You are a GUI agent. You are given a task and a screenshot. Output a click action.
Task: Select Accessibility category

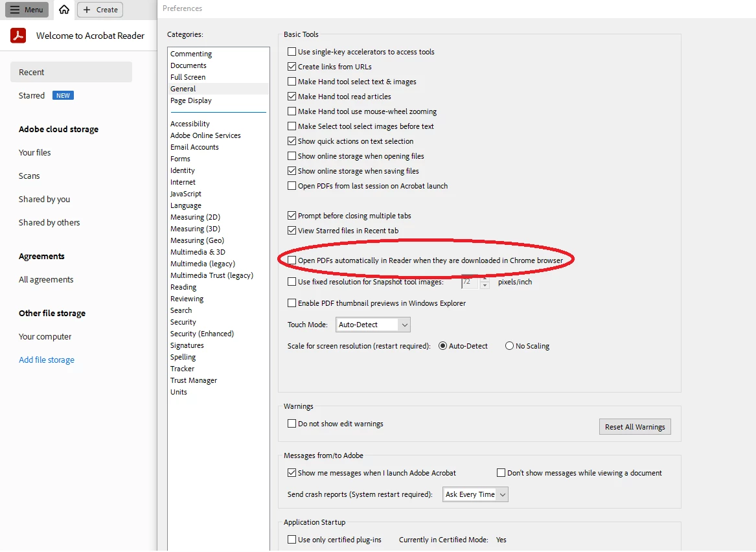[x=190, y=123]
